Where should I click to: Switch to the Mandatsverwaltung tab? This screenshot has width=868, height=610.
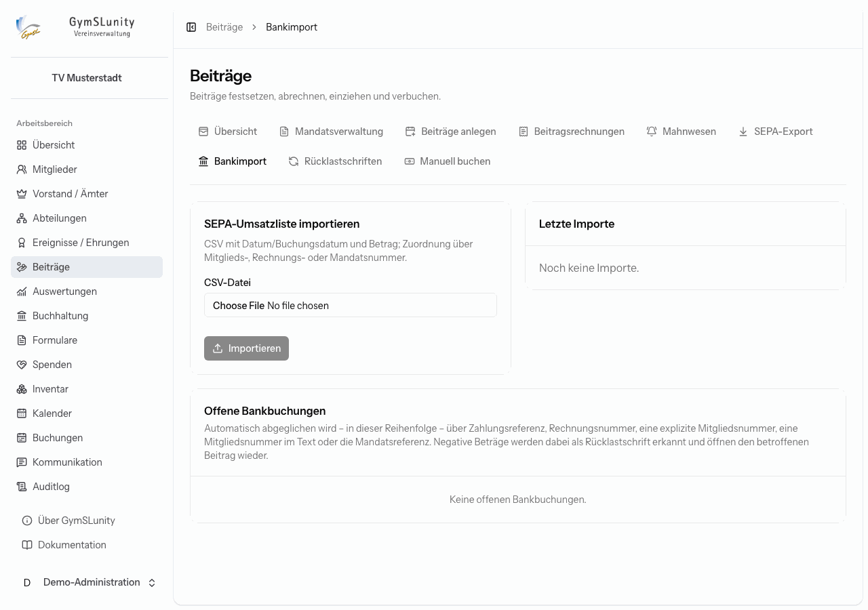tap(332, 131)
